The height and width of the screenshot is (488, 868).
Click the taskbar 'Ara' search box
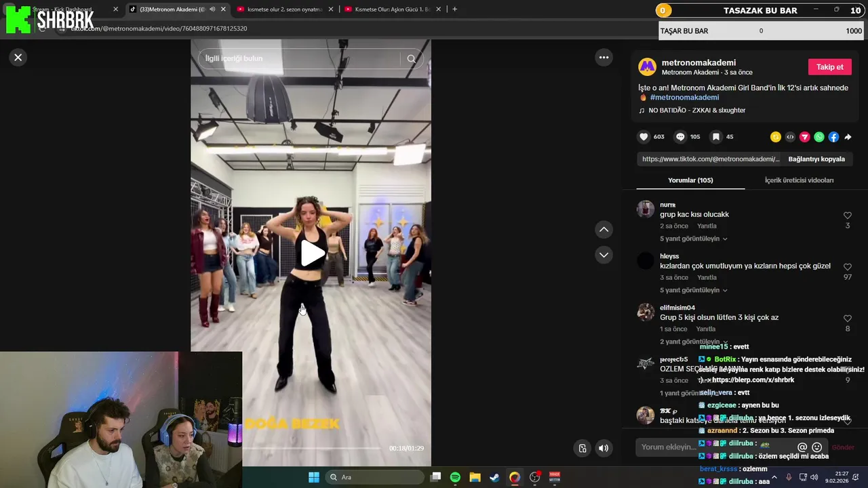[x=373, y=477]
